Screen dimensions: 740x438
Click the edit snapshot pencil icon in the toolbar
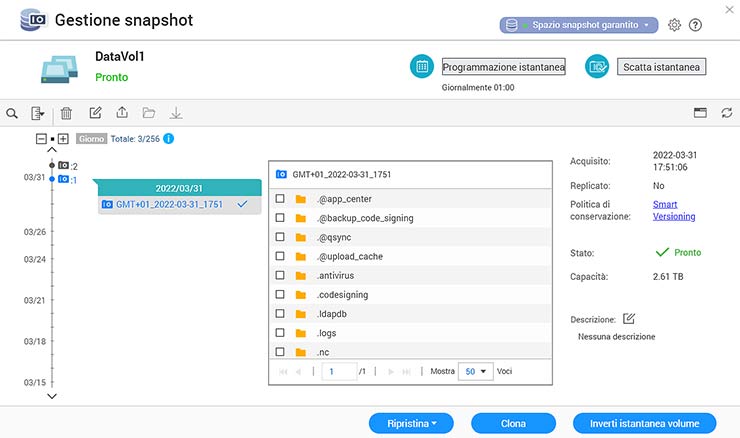coord(95,114)
